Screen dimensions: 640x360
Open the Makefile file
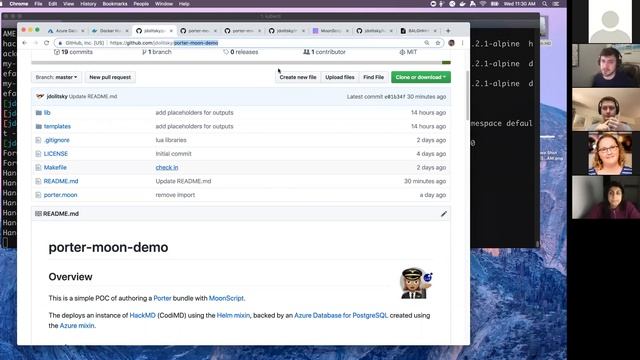pyautogui.click(x=55, y=168)
